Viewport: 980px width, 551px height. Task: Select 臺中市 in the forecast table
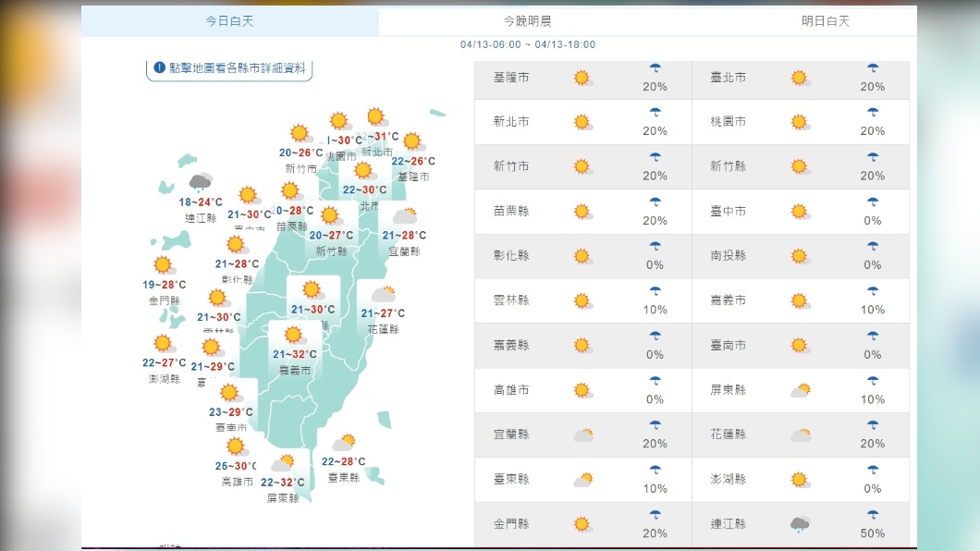pos(729,211)
